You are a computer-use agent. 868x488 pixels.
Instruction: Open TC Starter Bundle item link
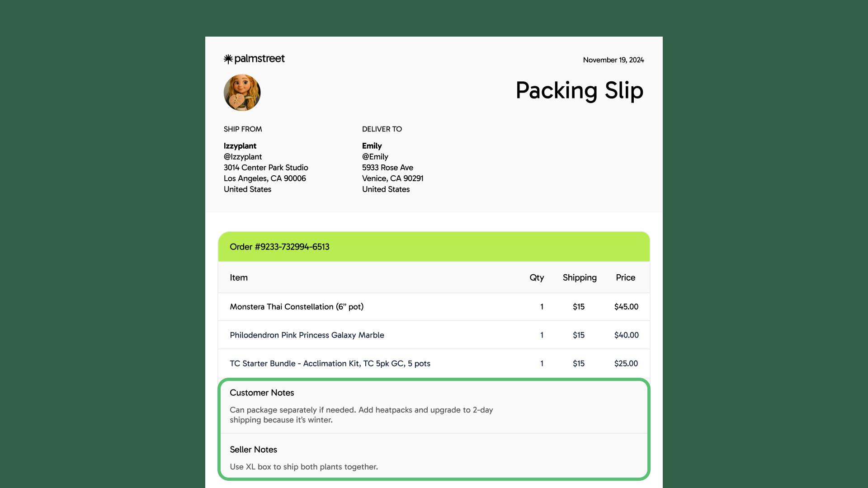[330, 364]
